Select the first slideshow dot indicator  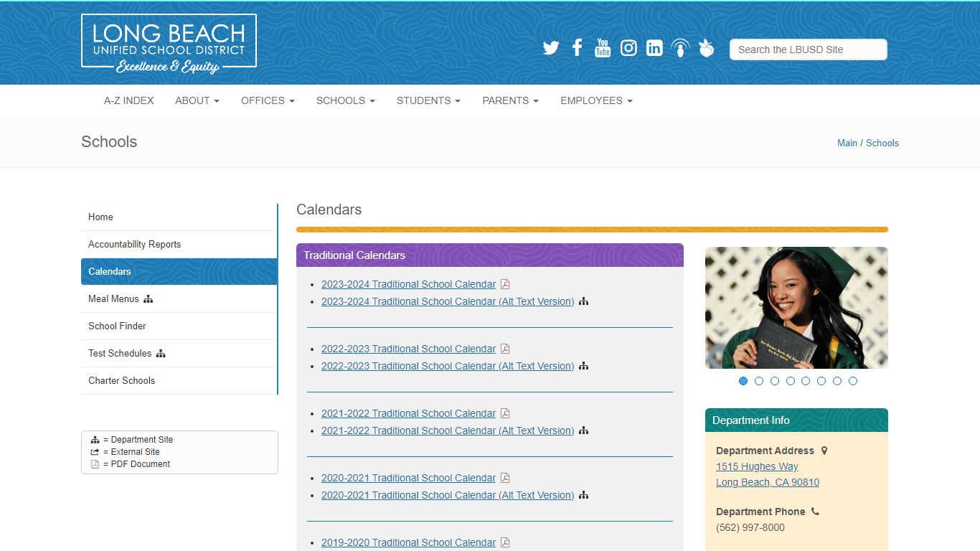click(x=743, y=381)
